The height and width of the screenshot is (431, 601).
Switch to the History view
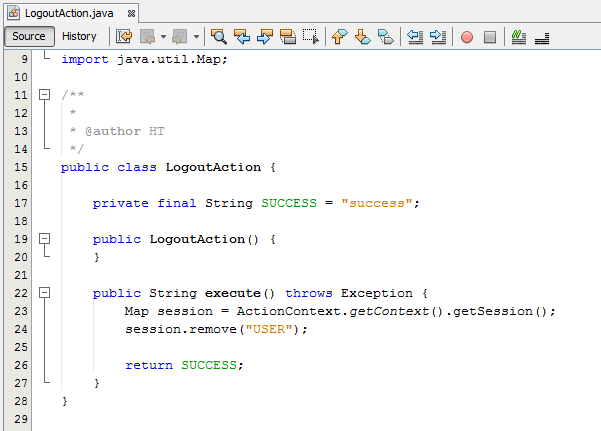point(79,36)
